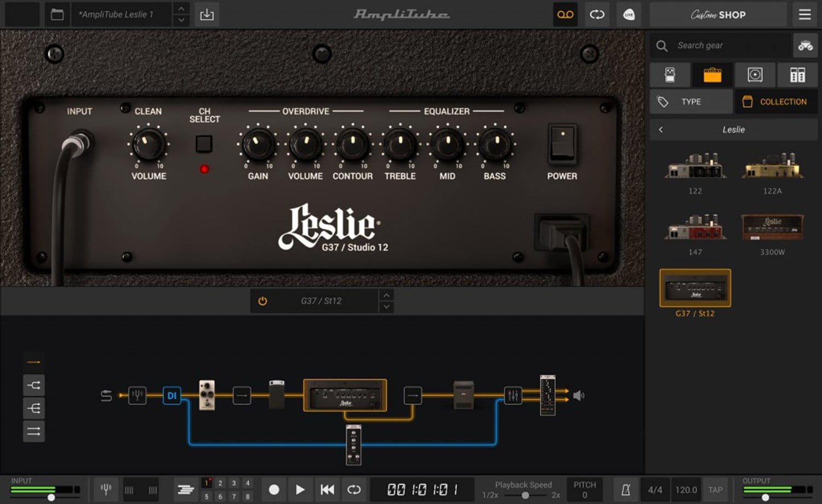Select recorder track 2
Image resolution: width=822 pixels, height=504 pixels.
220,483
